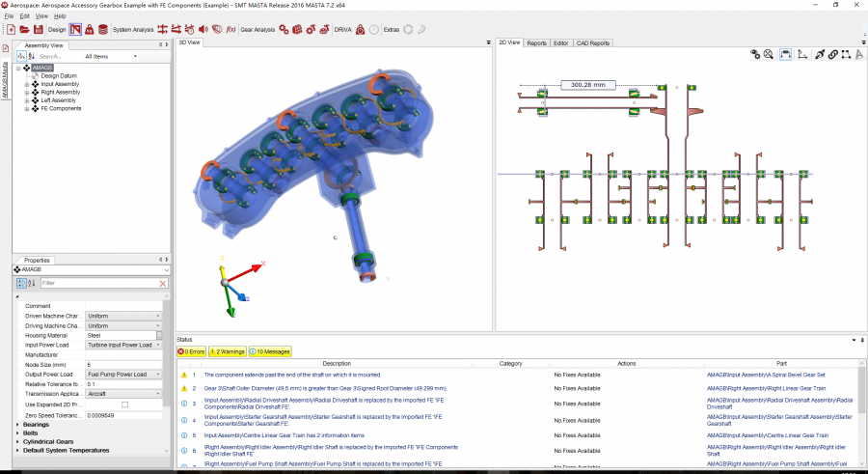868x474 pixels.
Task: Click first System Analysis shaft icon
Action: [162, 29]
